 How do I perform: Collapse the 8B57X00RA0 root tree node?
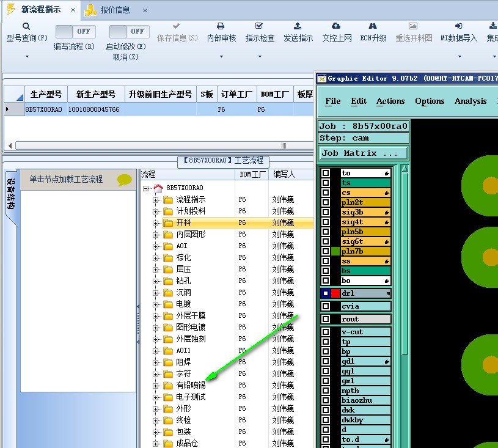[x=145, y=188]
